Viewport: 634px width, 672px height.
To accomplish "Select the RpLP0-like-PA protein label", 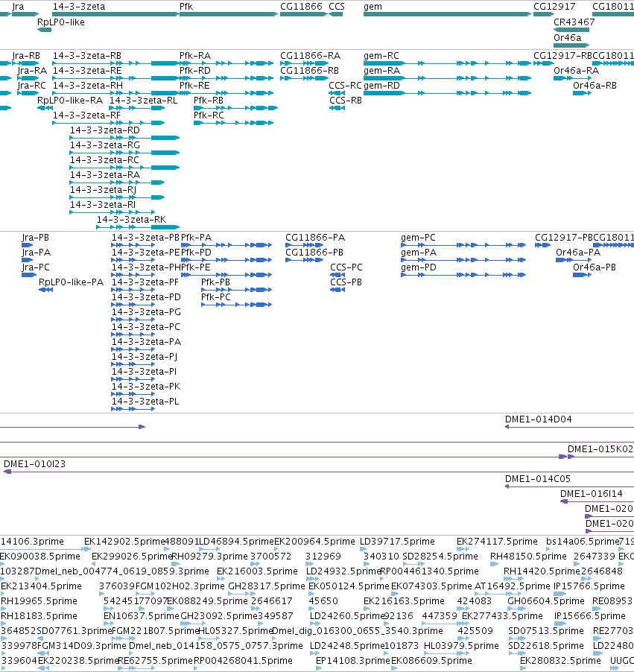I will [72, 282].
